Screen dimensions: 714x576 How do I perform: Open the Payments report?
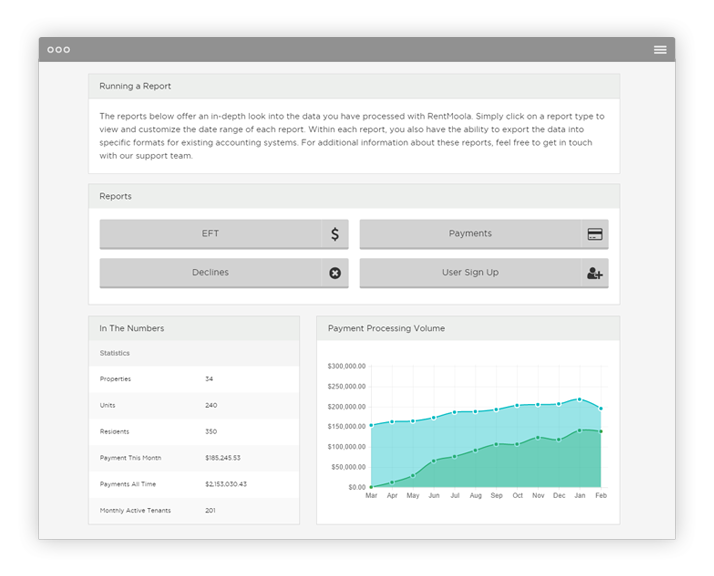484,234
